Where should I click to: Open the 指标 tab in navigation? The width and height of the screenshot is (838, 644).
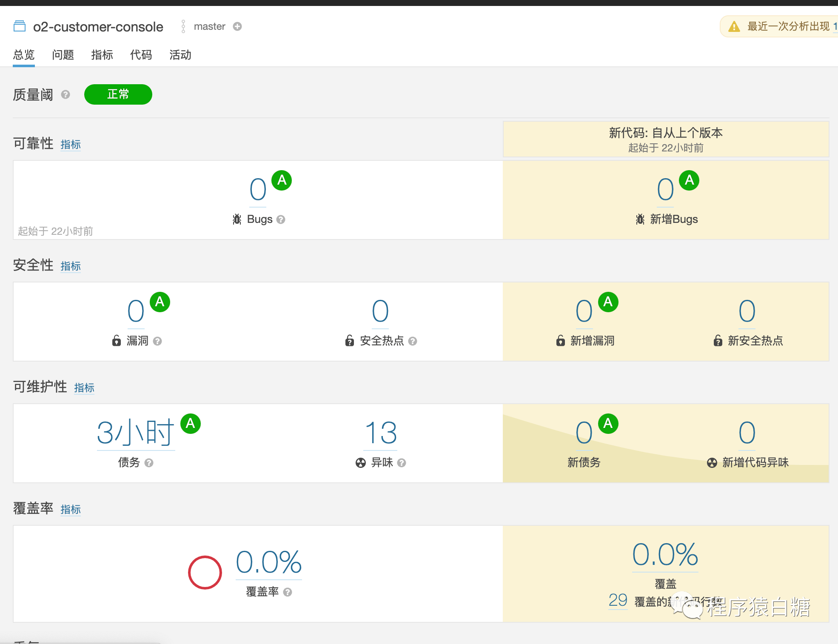102,55
